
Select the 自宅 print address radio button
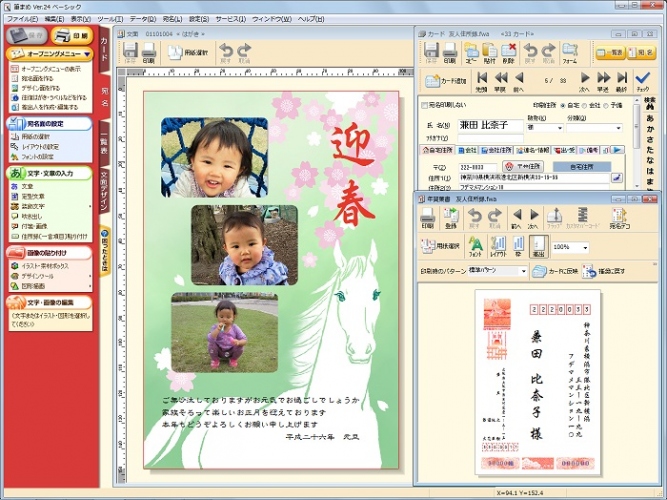click(563, 106)
